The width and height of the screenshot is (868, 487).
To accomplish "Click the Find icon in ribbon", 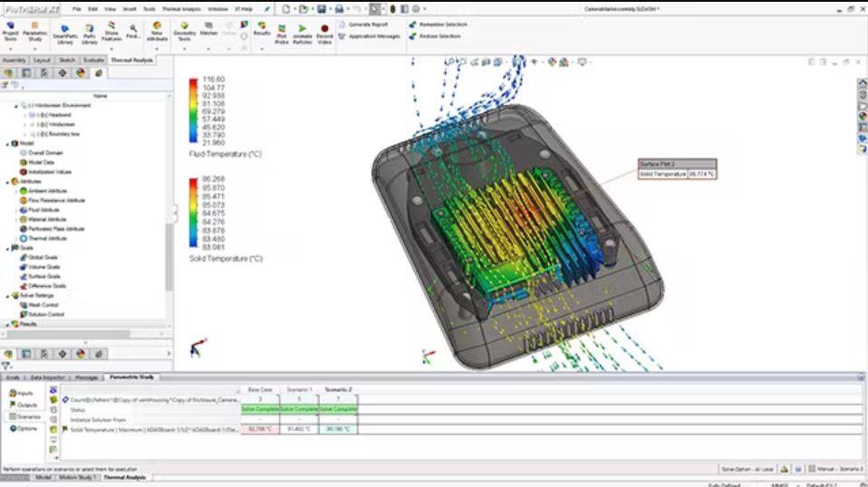I will pyautogui.click(x=133, y=32).
